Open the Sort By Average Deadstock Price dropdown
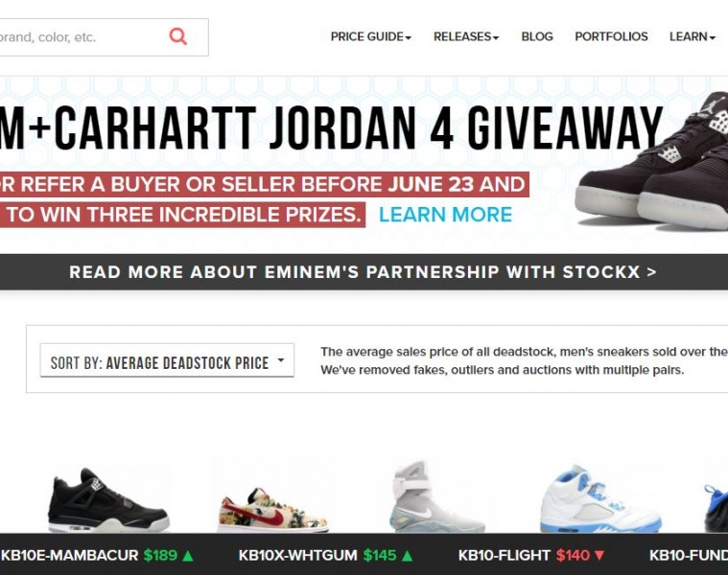 click(167, 360)
